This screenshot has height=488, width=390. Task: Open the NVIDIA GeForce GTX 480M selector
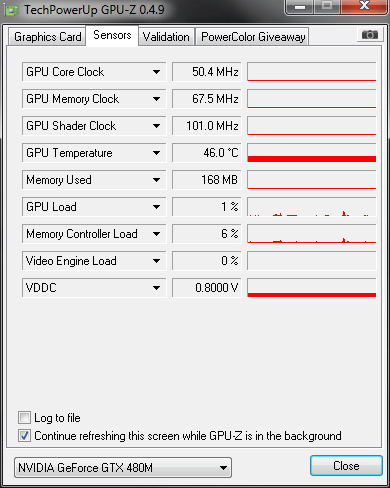[x=123, y=467]
